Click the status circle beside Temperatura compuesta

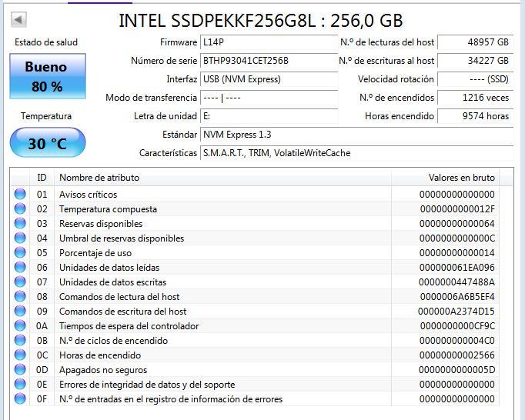pyautogui.click(x=20, y=209)
